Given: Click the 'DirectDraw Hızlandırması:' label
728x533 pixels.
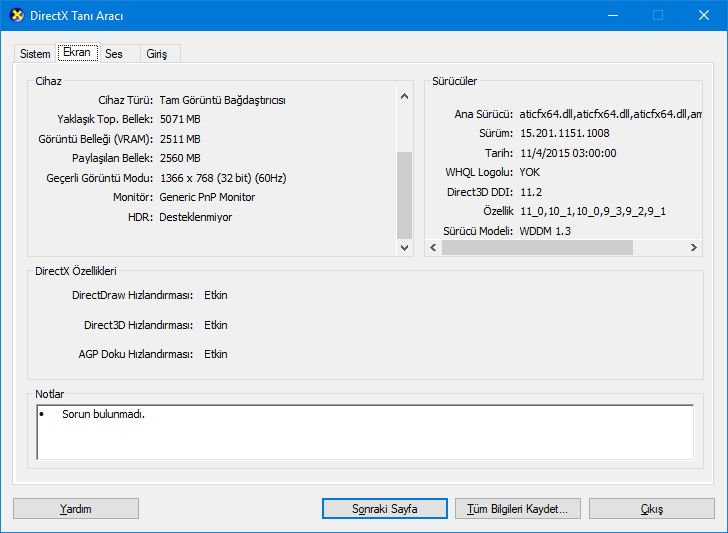Looking at the screenshot, I should 132,295.
